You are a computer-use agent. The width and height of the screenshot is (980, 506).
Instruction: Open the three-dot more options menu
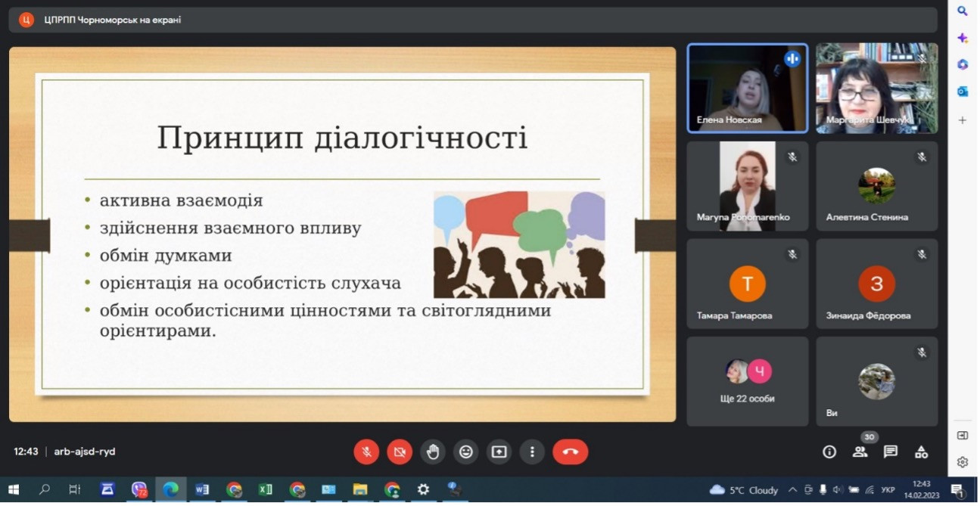[532, 452]
